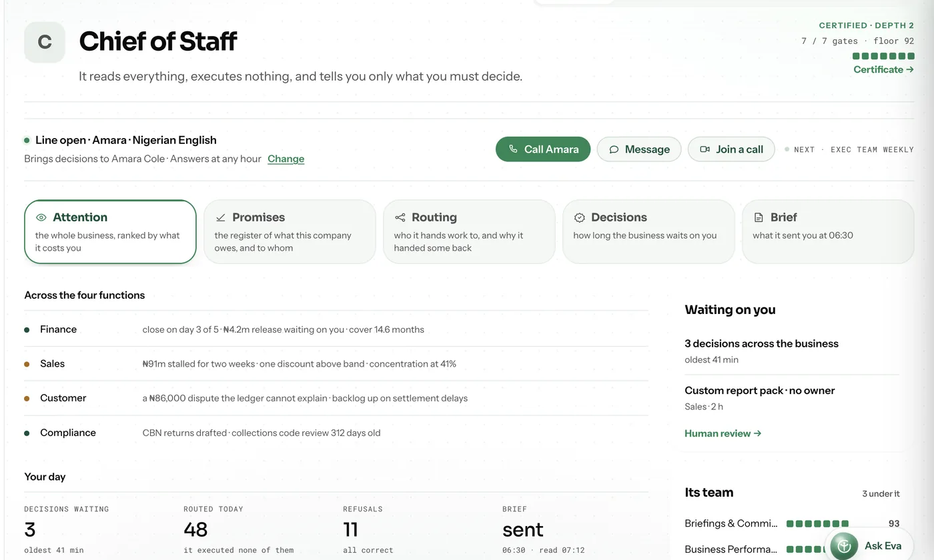Click the Decisions Waiting value 3
The image size is (934, 560).
[x=29, y=530]
